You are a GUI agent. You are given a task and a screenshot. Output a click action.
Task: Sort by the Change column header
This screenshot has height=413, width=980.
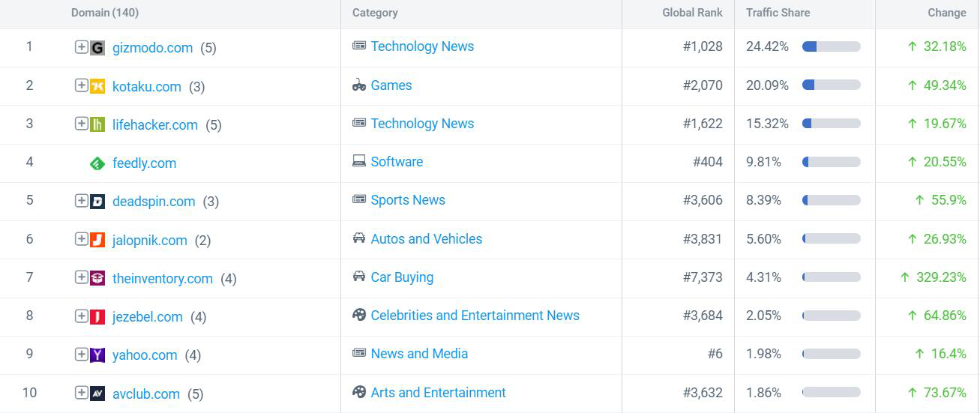[x=946, y=13]
